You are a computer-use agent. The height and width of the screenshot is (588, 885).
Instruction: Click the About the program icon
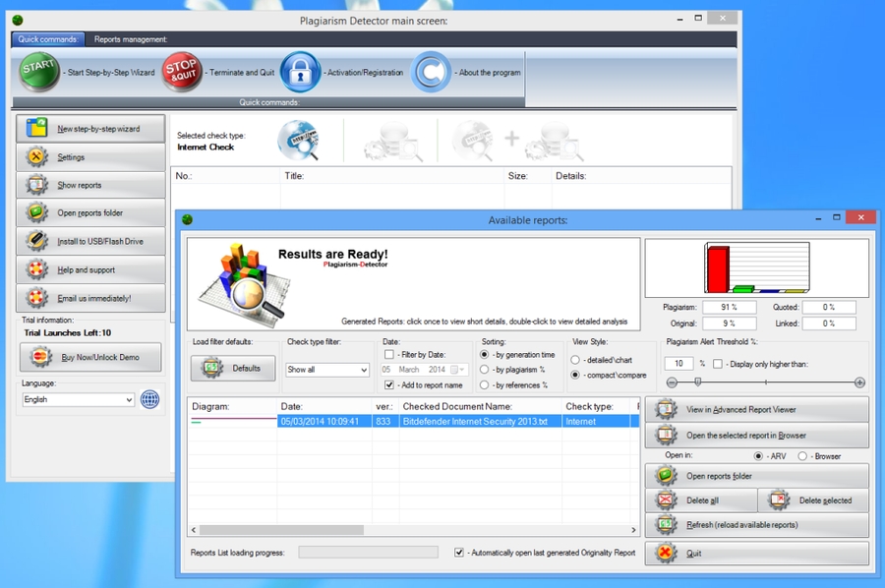click(430, 72)
